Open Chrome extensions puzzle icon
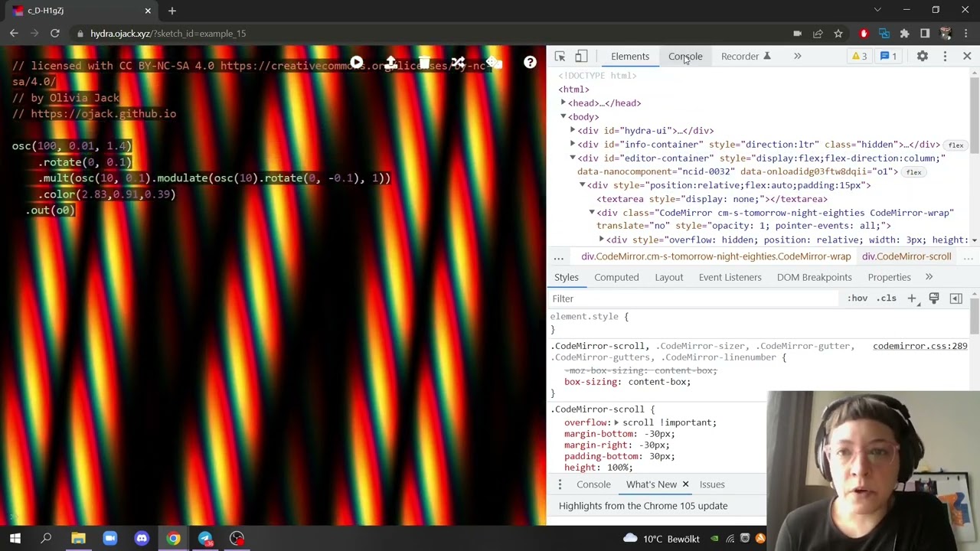Viewport: 980px width, 551px height. click(x=904, y=34)
